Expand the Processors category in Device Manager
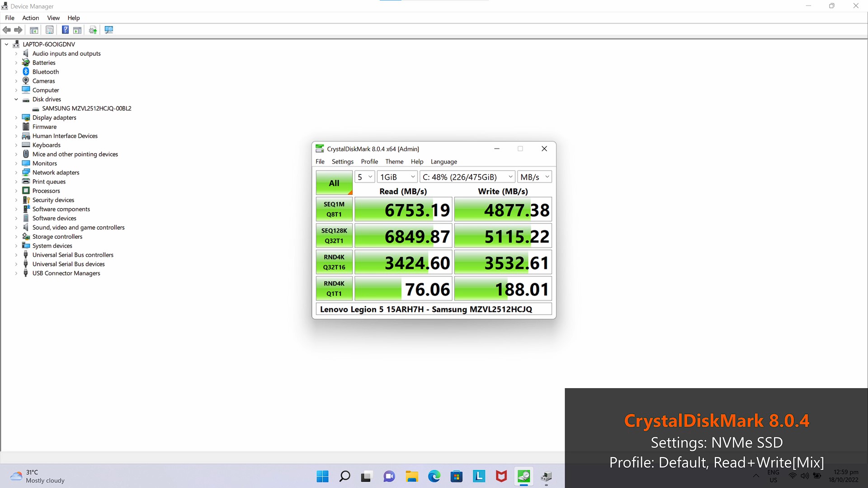 click(16, 191)
